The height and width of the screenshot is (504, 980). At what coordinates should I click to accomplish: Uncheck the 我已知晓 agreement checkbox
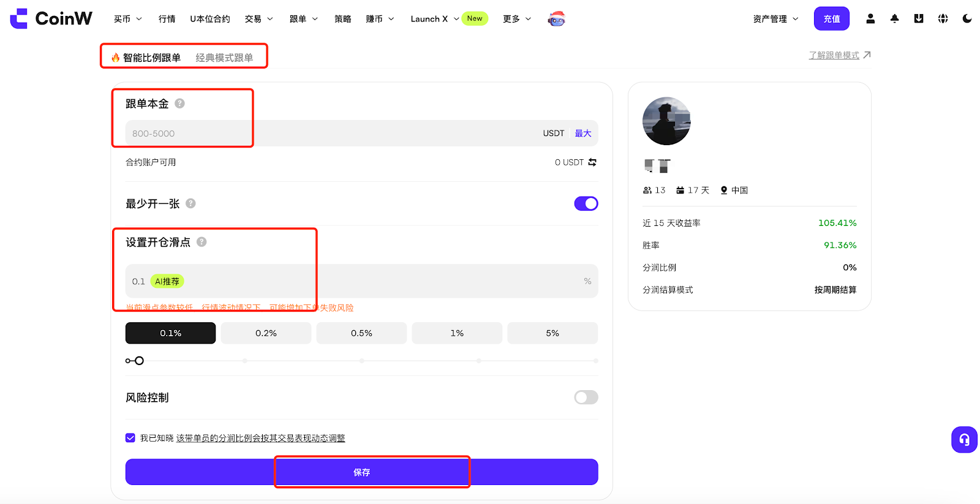[x=130, y=438]
